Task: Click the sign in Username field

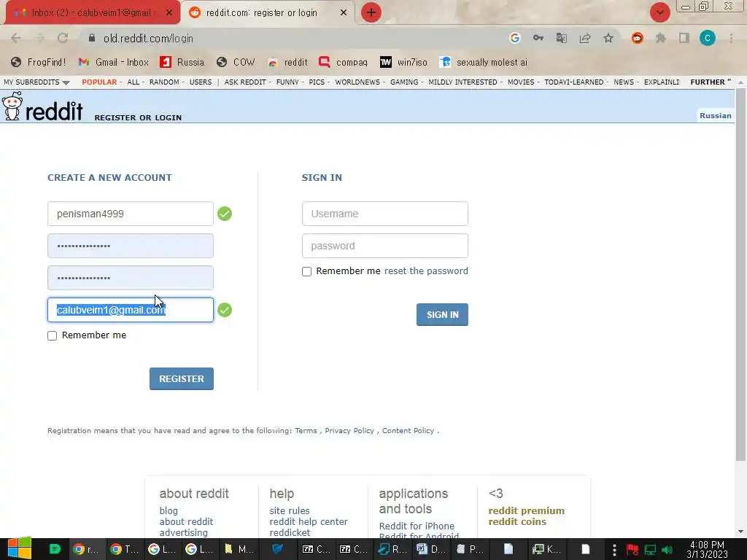Action: pyautogui.click(x=385, y=214)
